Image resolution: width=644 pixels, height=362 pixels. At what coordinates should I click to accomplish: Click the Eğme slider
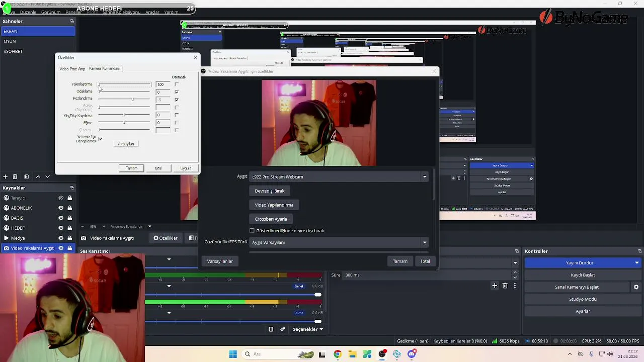coord(124,123)
